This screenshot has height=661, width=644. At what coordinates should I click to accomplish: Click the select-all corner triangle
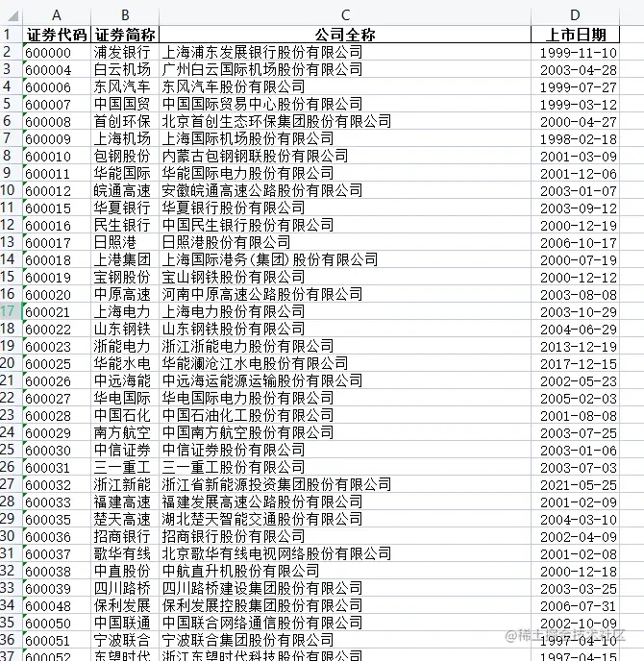click(x=13, y=16)
